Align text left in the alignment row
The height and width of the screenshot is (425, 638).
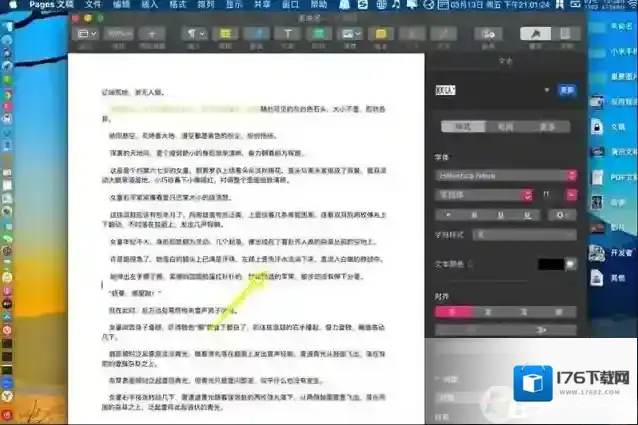[453, 312]
